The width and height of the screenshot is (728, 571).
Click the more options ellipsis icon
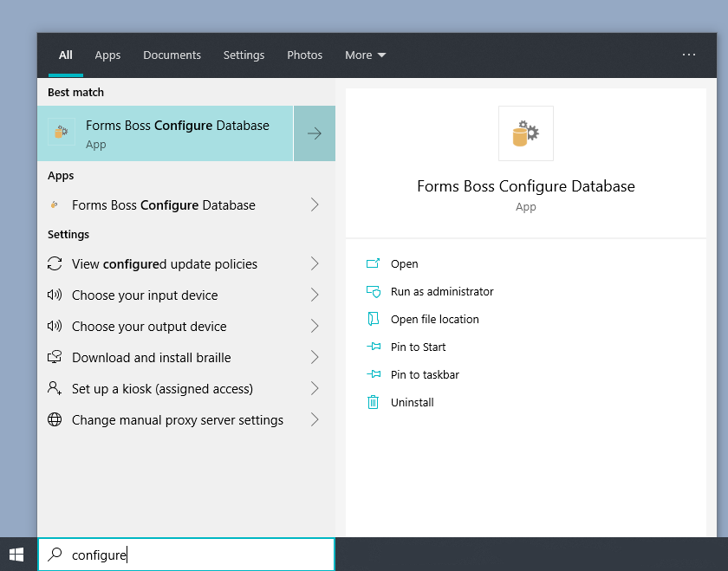click(689, 55)
